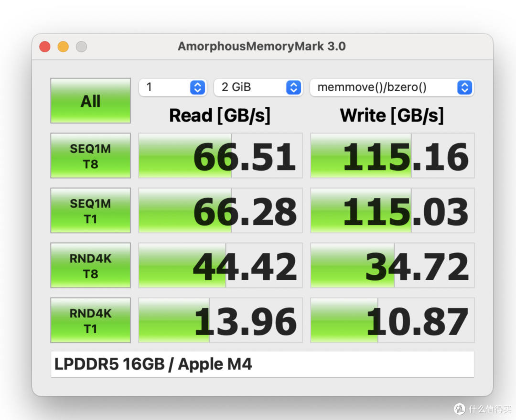Start the SEQ1M T1 test
The height and width of the screenshot is (420, 516).
pyautogui.click(x=90, y=211)
